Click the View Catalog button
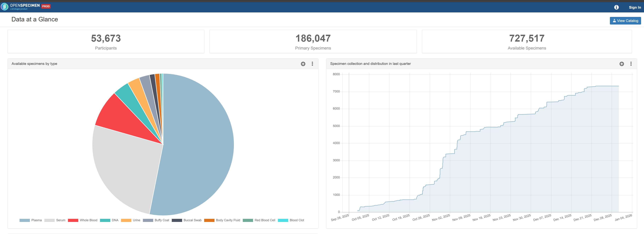 (x=625, y=21)
